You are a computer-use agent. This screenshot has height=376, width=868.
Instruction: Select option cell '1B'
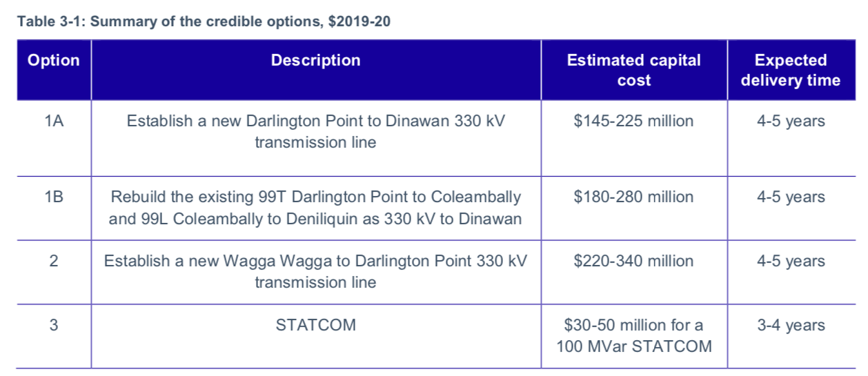tap(54, 197)
